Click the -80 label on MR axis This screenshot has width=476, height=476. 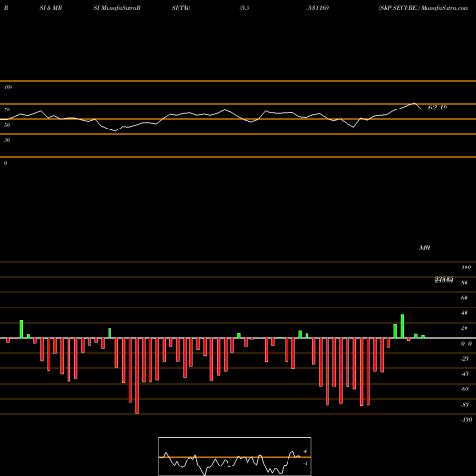pos(465,405)
